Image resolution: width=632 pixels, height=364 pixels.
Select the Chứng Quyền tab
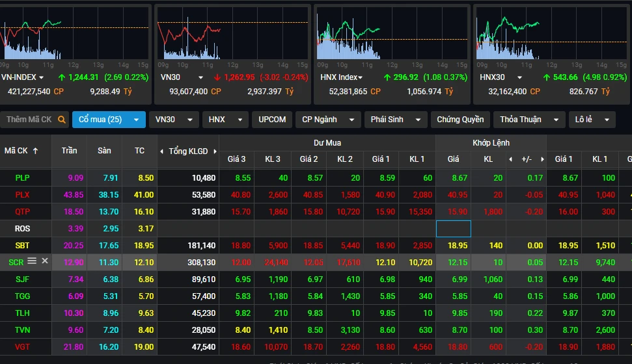click(x=460, y=120)
